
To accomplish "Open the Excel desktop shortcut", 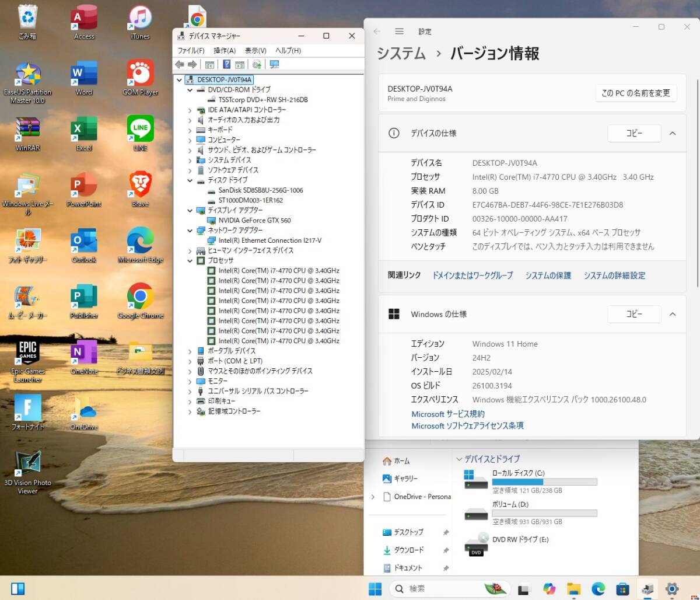I will click(x=84, y=134).
